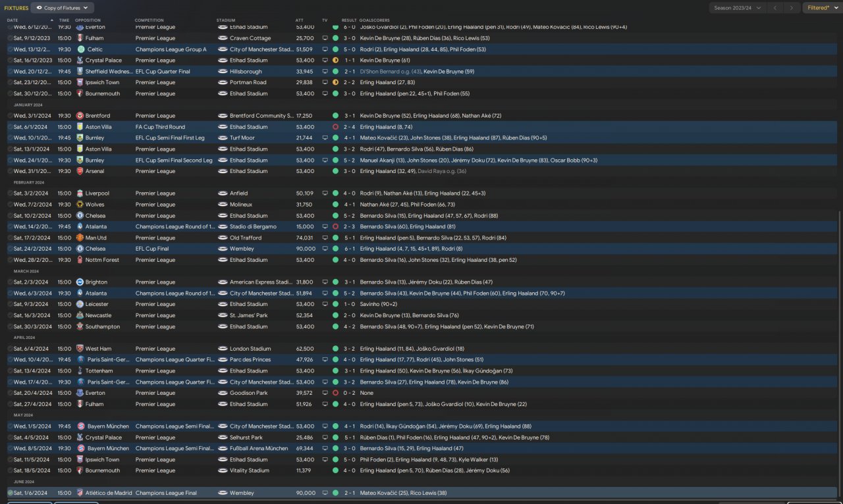Check the Wed, 8/5/2024 Bayern München row
Screen dimensions: 843x504
tap(10, 448)
